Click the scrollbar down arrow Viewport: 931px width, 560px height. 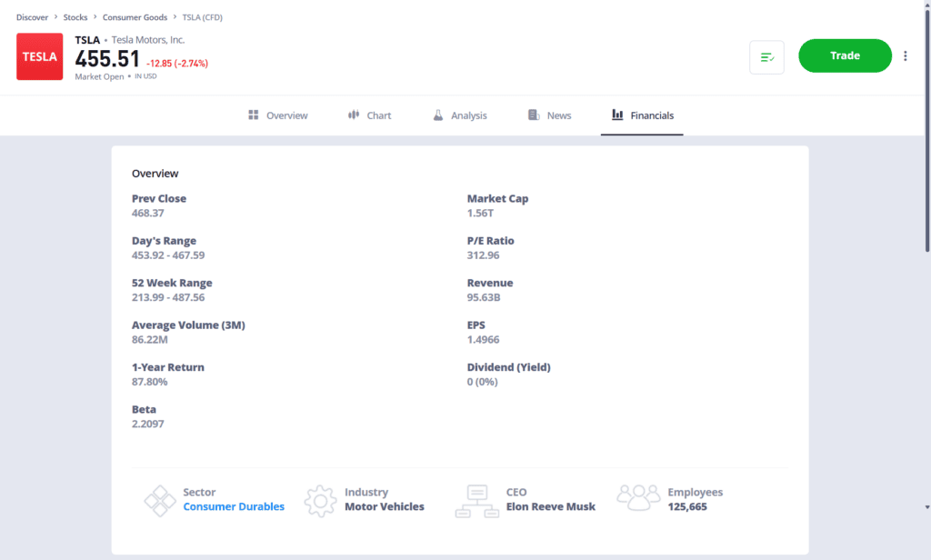(x=926, y=507)
